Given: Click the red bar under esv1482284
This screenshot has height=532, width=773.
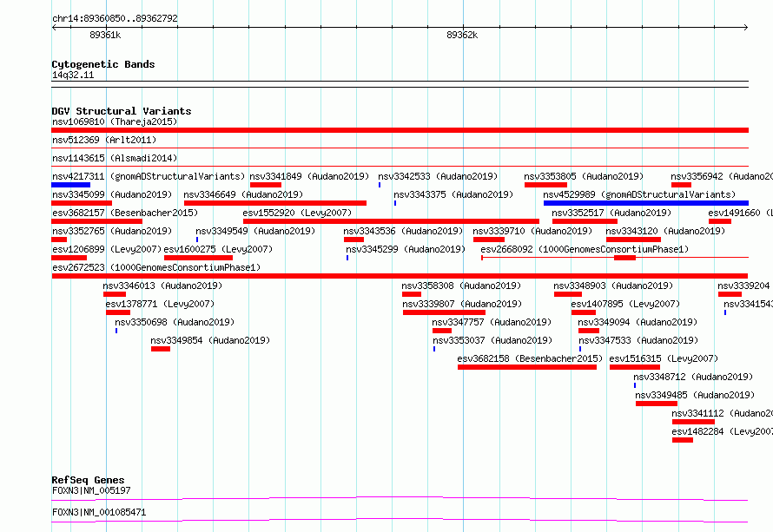Looking at the screenshot, I should pyautogui.click(x=683, y=440).
